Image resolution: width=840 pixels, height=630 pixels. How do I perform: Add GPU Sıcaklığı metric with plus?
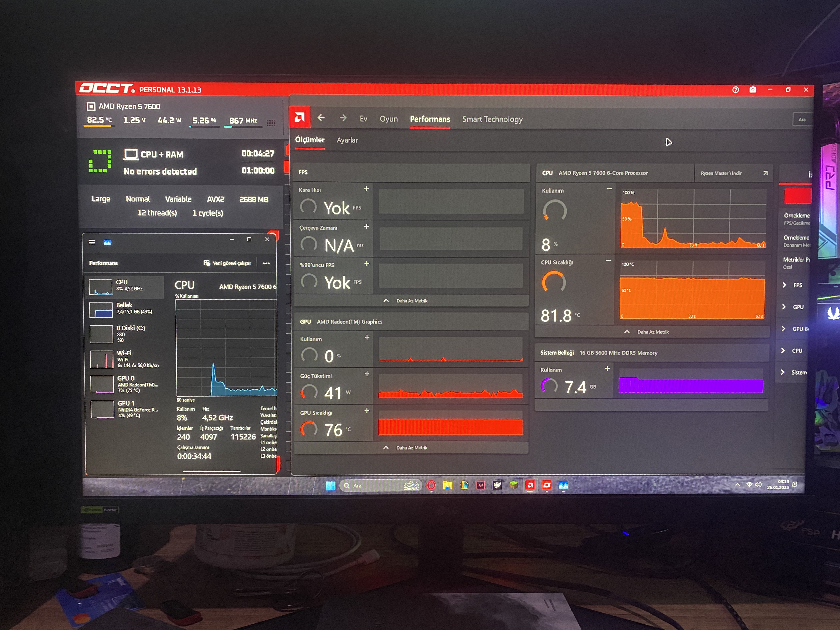367,411
